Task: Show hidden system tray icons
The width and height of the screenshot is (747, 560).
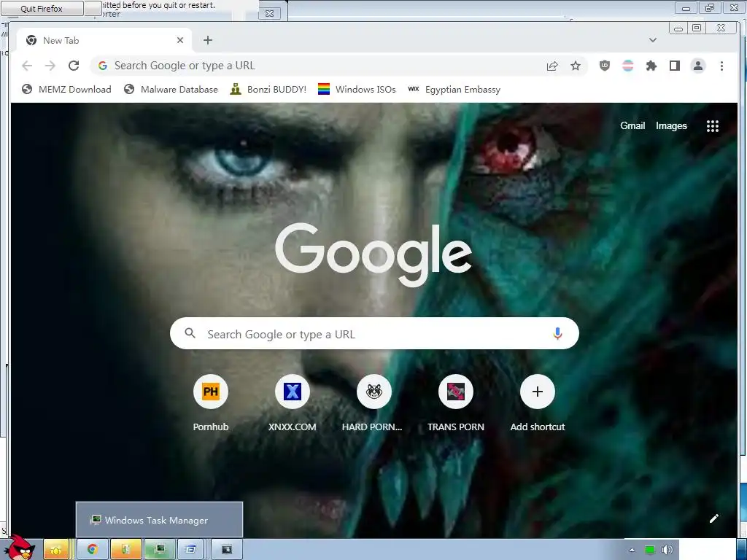Action: (632, 550)
